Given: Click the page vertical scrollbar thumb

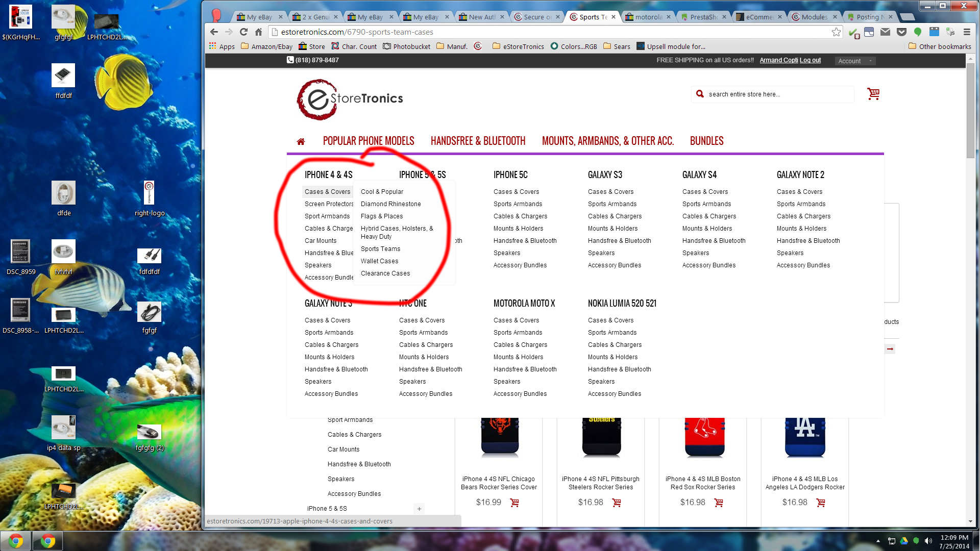Looking at the screenshot, I should (970, 110).
